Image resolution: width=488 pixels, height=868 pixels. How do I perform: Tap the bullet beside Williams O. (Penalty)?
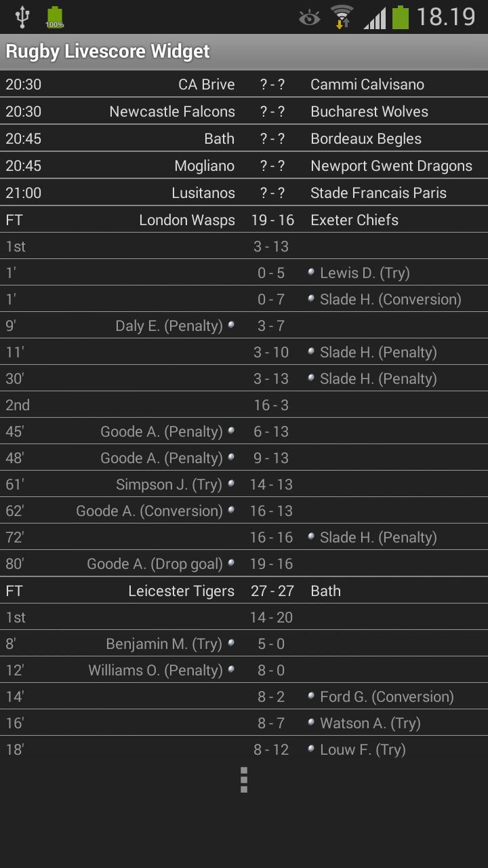pos(232,670)
